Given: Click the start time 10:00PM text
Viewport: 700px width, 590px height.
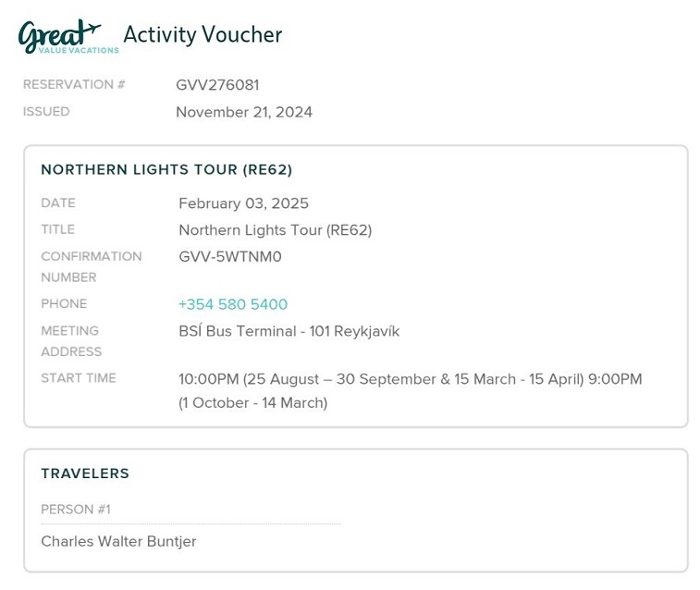Looking at the screenshot, I should point(209,379).
